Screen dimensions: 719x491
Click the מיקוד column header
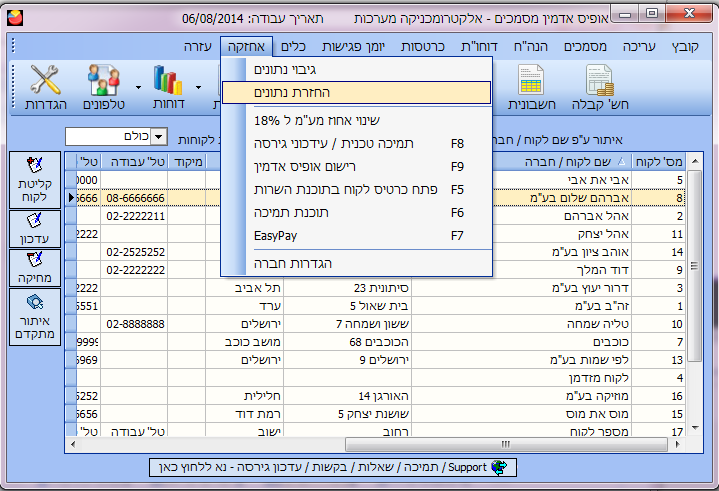[187, 161]
